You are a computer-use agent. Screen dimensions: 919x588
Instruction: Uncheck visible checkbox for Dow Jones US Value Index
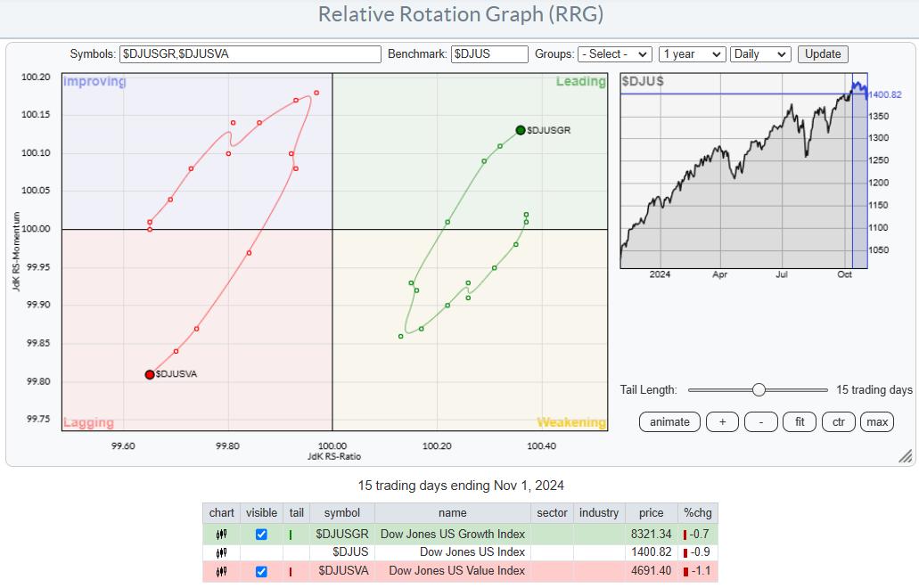pos(261,571)
